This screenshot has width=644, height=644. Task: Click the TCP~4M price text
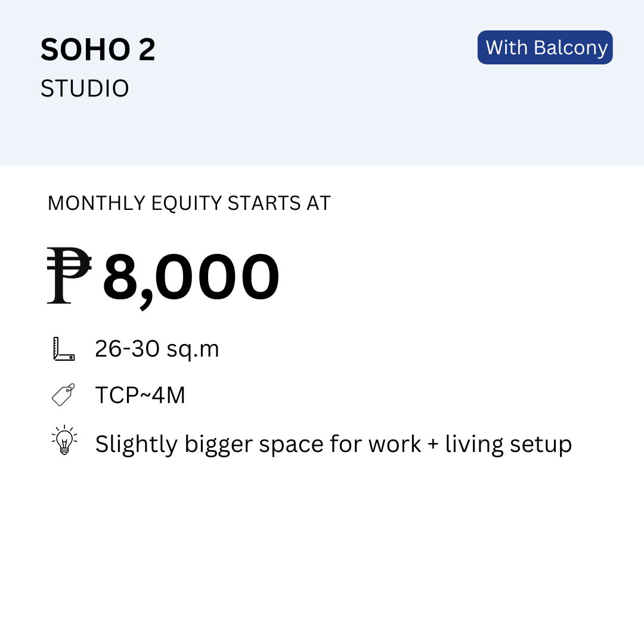pyautogui.click(x=140, y=395)
